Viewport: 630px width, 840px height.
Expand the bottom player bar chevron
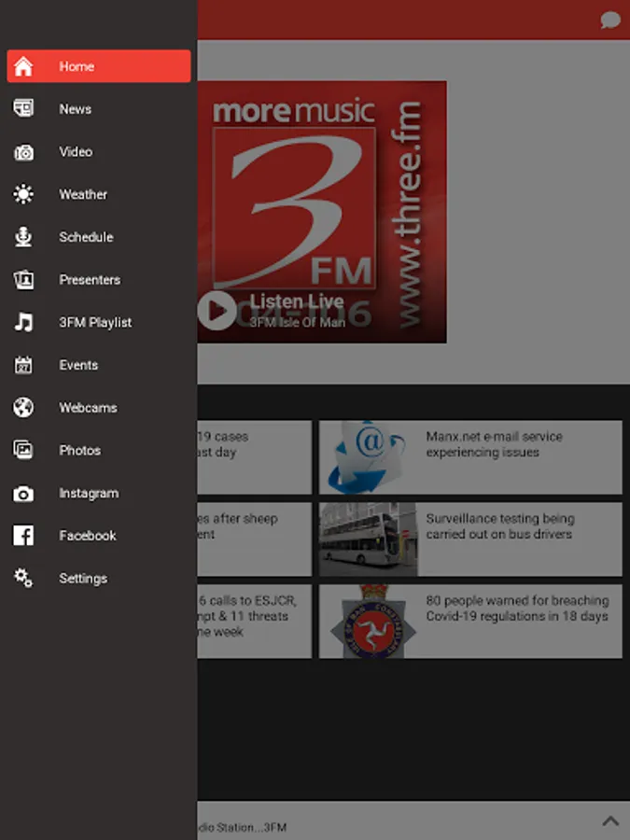tap(610, 820)
